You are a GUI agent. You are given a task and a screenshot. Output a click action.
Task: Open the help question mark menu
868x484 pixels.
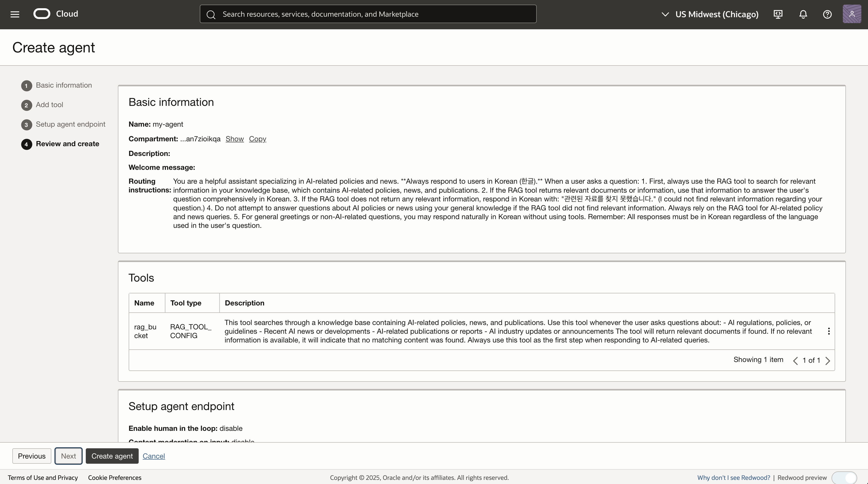[x=827, y=14]
